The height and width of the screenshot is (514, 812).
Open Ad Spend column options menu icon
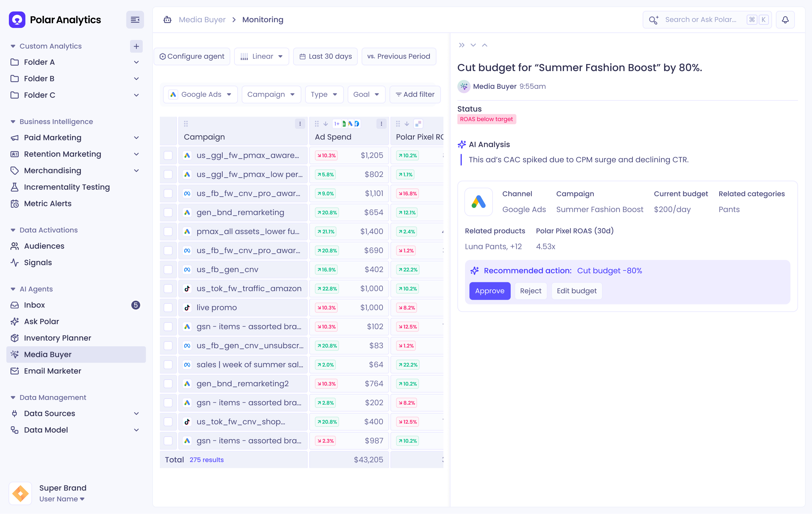click(381, 124)
